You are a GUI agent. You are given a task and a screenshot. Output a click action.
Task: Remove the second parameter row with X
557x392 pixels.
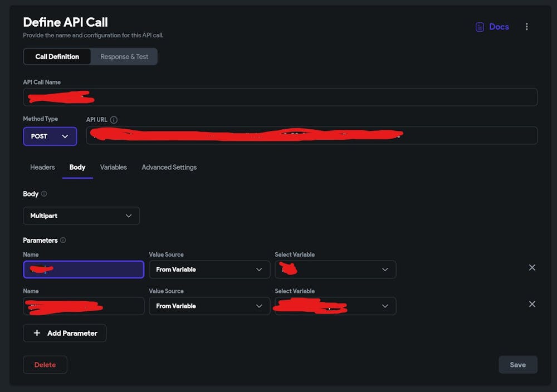click(x=532, y=304)
